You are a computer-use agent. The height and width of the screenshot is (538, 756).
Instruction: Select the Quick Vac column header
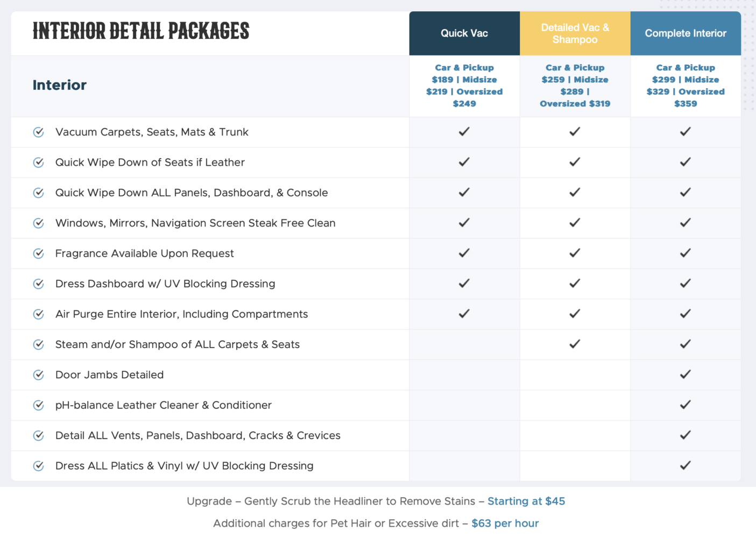tap(464, 33)
